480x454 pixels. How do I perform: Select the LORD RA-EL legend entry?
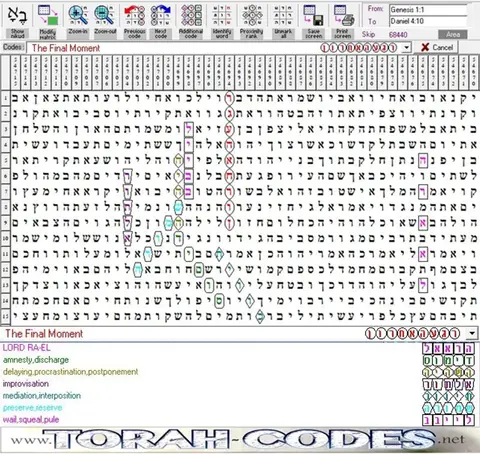pos(27,348)
